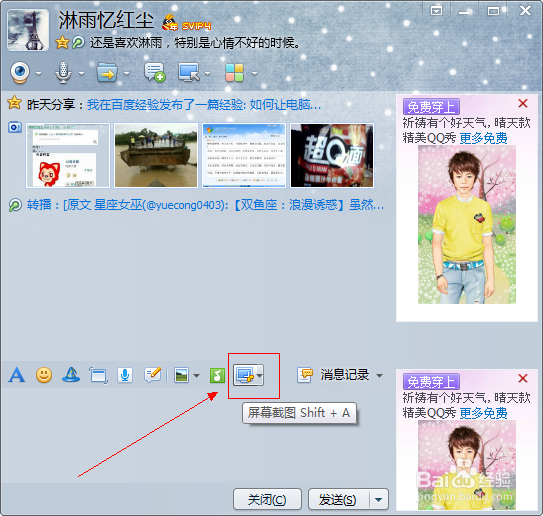Open the flooded bridge photo thumbnail
This screenshot has width=543, height=516.
pyautogui.click(x=156, y=155)
